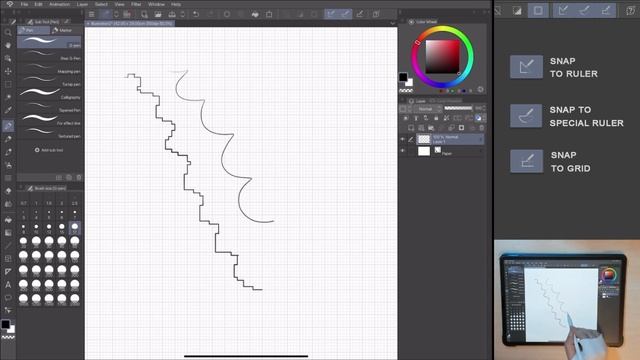640x360 pixels.
Task: Click Add sub tool button
Action: (49, 150)
